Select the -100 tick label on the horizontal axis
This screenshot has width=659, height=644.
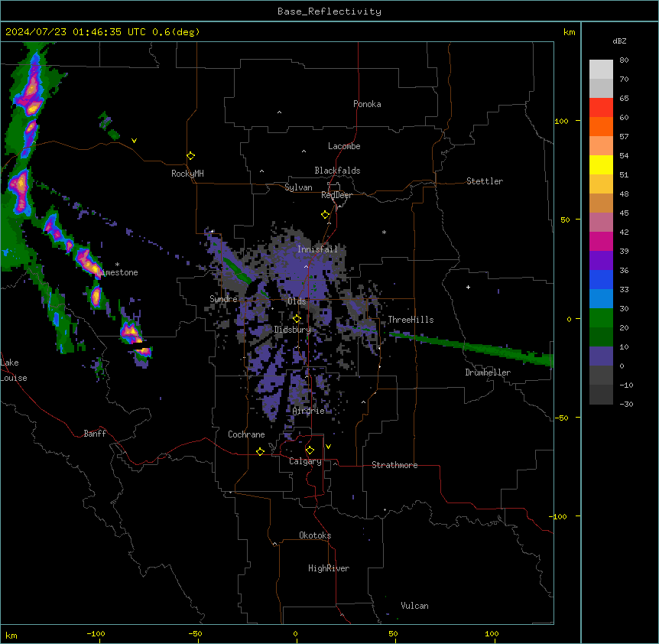coord(96,633)
